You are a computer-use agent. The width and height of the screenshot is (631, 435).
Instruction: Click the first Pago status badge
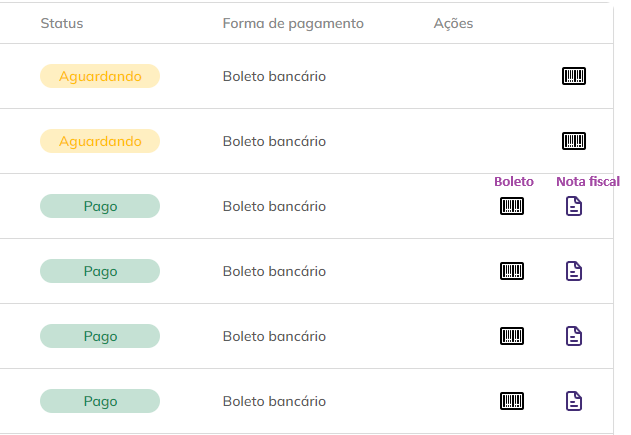pyautogui.click(x=100, y=206)
